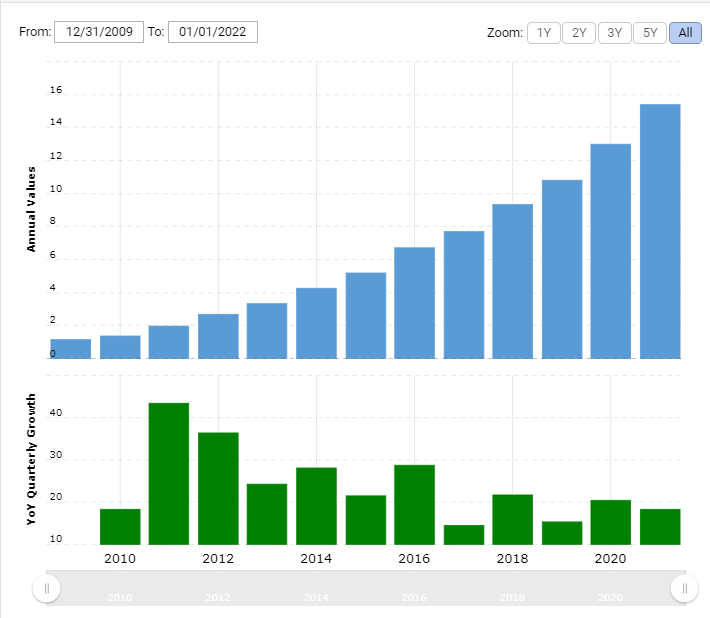
Task: Click the To date input field
Action: click(x=213, y=32)
